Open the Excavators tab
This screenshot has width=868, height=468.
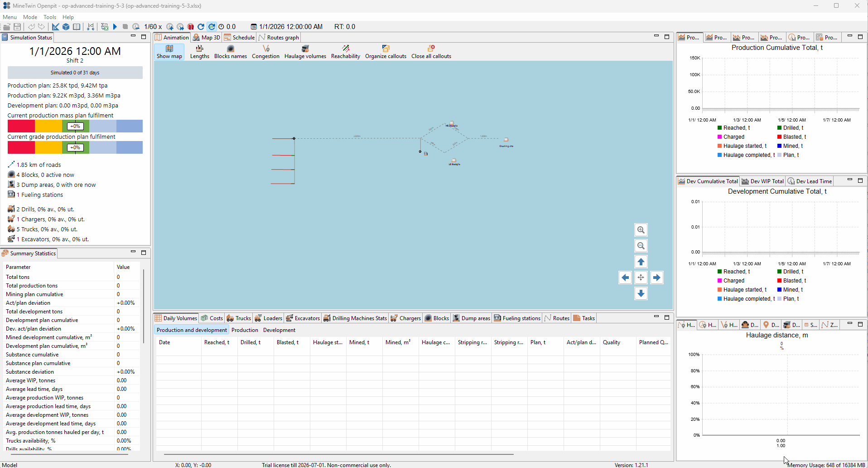point(303,318)
